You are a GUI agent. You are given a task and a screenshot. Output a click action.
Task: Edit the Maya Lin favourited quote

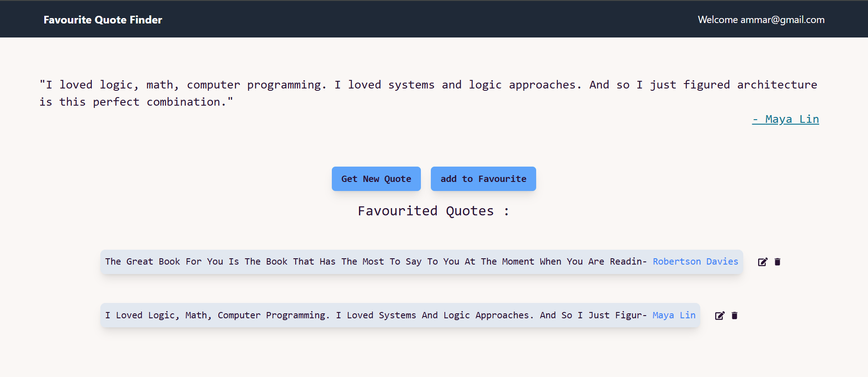coord(719,316)
